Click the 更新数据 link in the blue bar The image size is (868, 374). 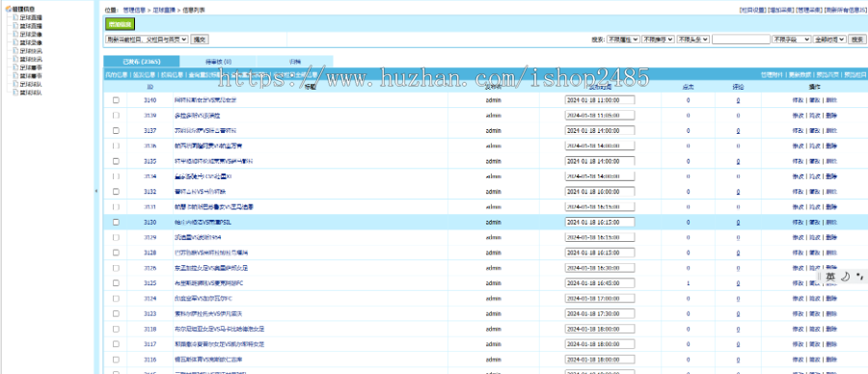800,74
